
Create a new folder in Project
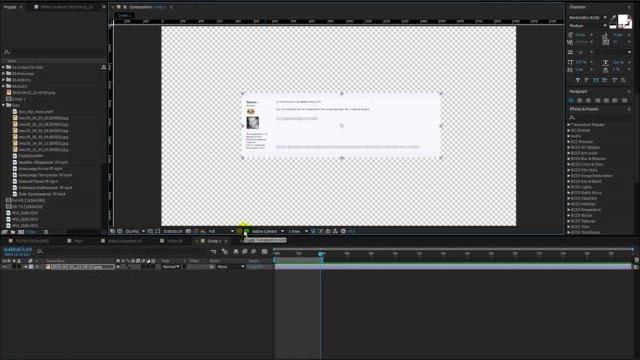(13, 231)
